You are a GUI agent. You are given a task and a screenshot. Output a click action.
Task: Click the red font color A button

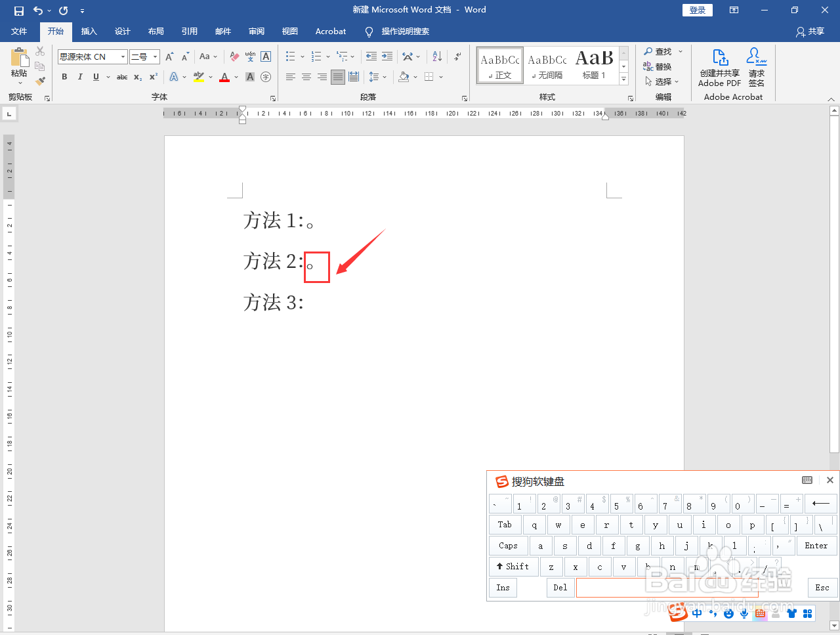pyautogui.click(x=224, y=77)
